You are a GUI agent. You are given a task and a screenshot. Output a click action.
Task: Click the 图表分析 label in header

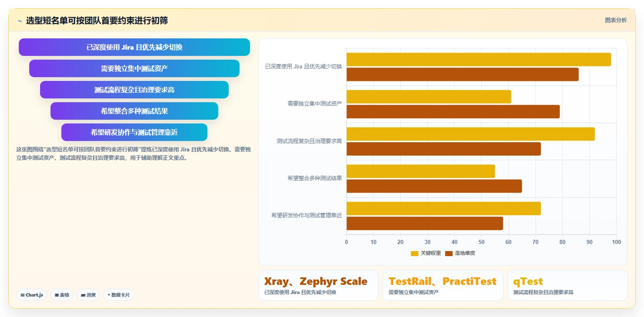616,20
